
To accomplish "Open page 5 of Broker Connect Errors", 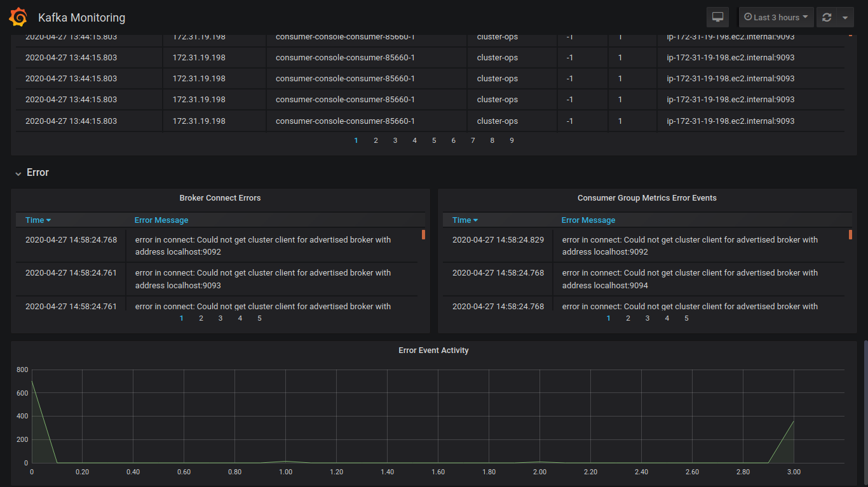I will [x=259, y=318].
